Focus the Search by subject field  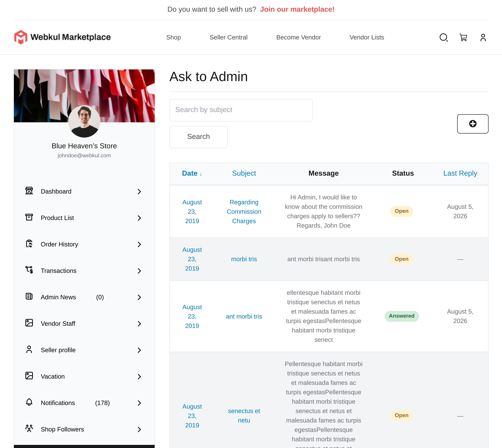(241, 110)
